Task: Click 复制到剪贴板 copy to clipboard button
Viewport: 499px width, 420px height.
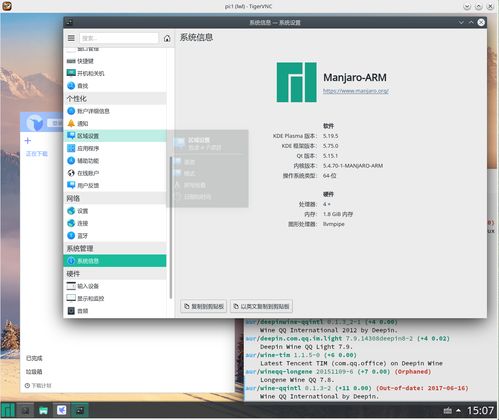Action: pos(204,306)
